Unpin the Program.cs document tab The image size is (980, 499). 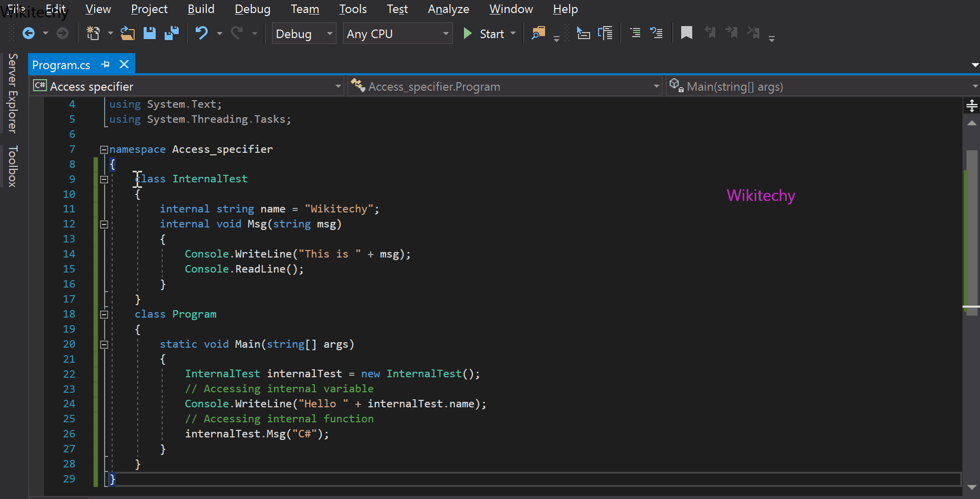[105, 64]
